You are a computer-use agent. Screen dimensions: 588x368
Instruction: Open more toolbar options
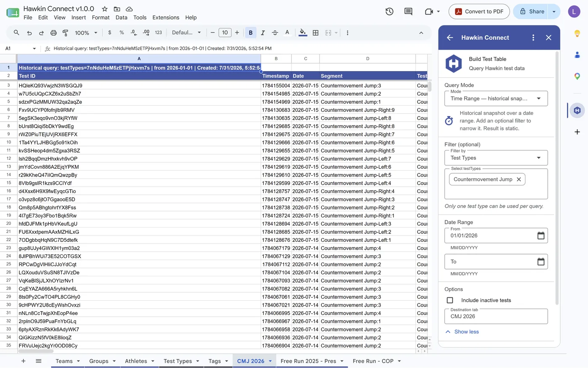point(347,33)
